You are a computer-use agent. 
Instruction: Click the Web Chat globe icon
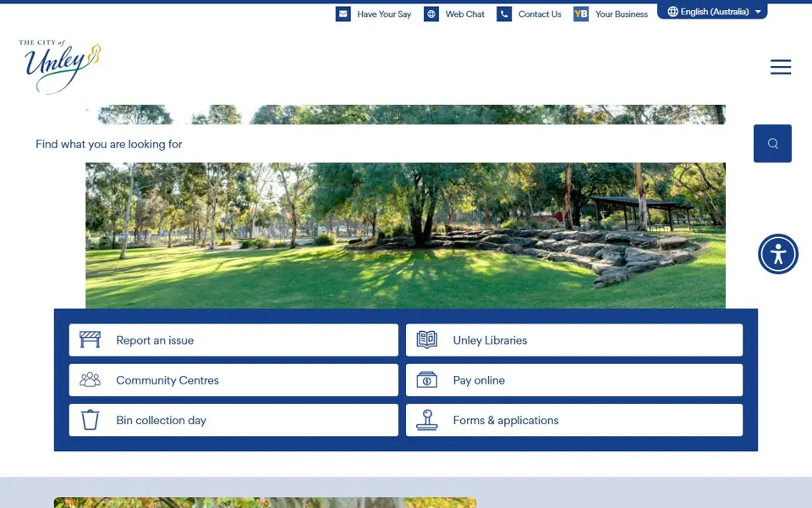431,14
